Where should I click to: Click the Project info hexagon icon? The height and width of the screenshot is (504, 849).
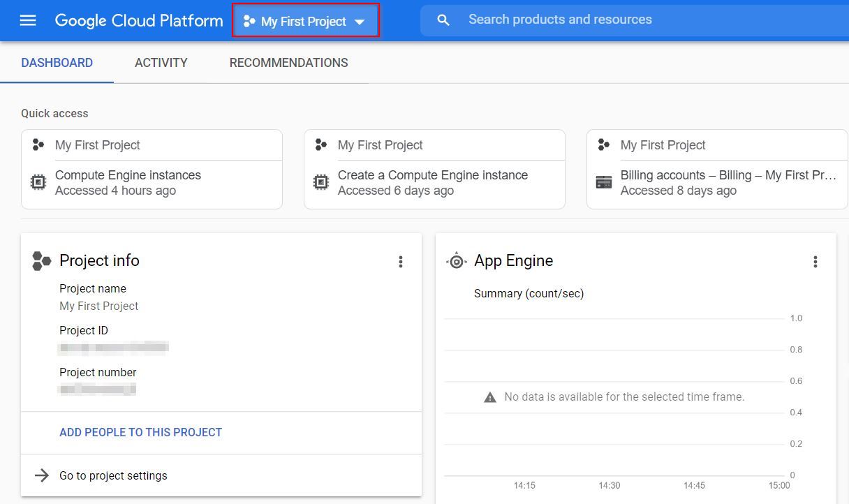click(x=41, y=261)
